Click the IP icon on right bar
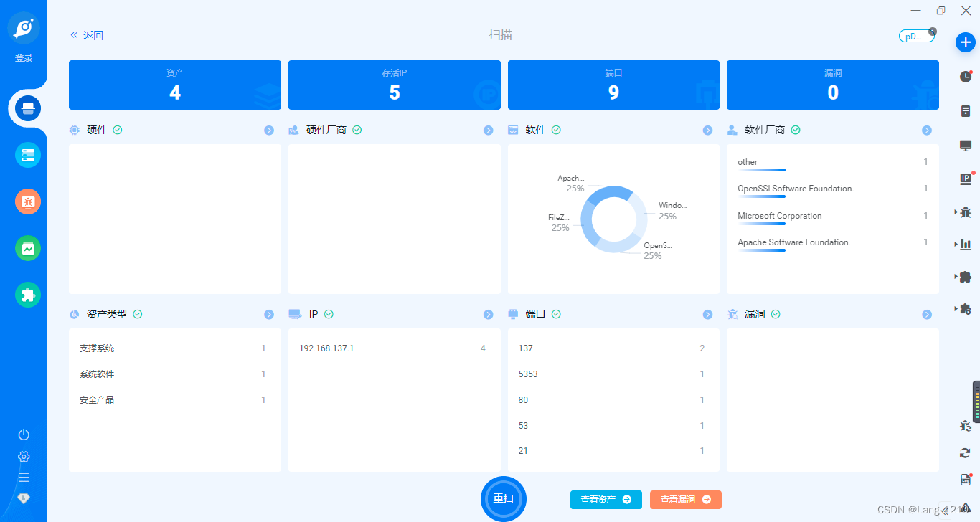This screenshot has width=980, height=522. tap(966, 179)
